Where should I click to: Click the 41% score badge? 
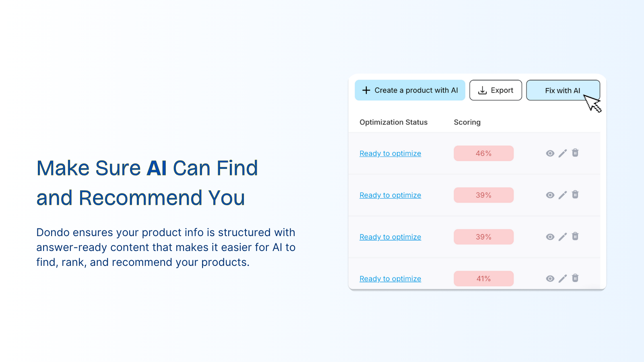click(x=483, y=279)
